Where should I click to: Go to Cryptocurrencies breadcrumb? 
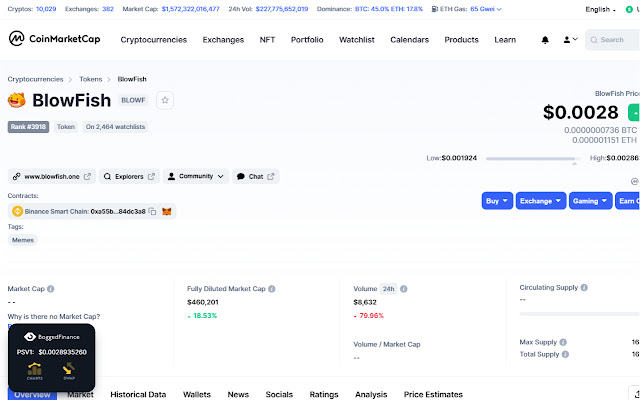tap(36, 79)
